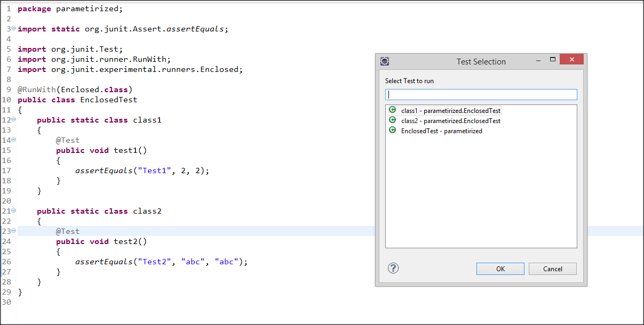This screenshot has height=325, width=644.
Task: Select class2 - parametirized.EnclosedTest in the list
Action: click(x=450, y=121)
